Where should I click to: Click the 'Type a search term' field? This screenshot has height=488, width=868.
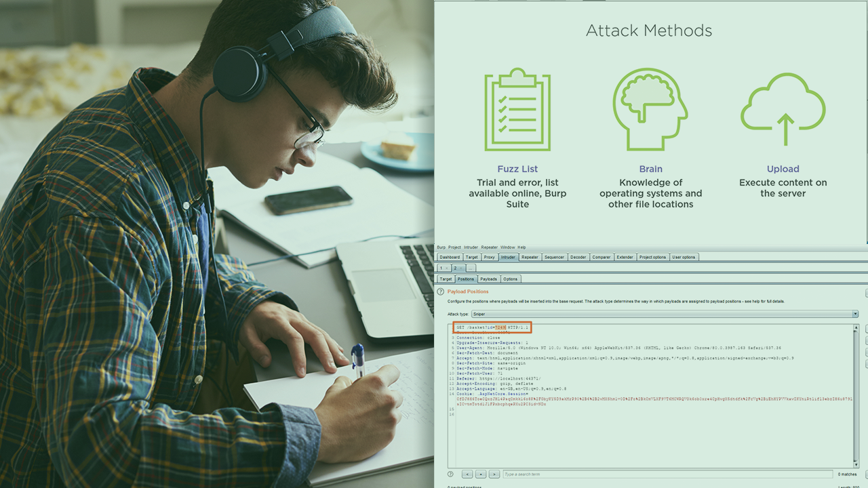[x=667, y=474]
